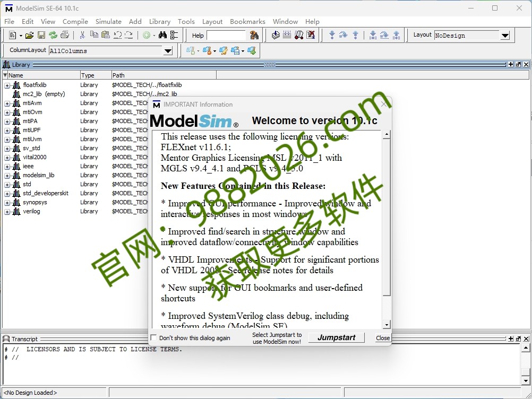This screenshot has width=532, height=399.
Task: Select the mc2_lib (empty) library row
Action: tap(44, 94)
